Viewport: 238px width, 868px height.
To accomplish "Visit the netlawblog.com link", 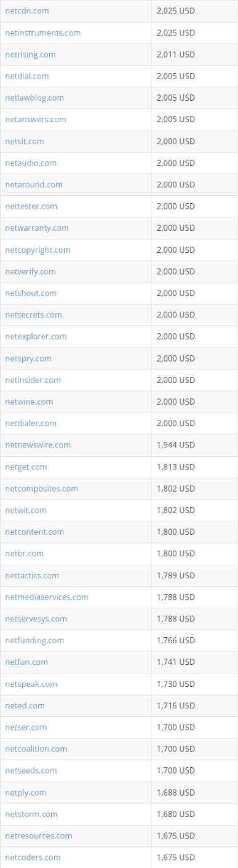I will [x=34, y=98].
